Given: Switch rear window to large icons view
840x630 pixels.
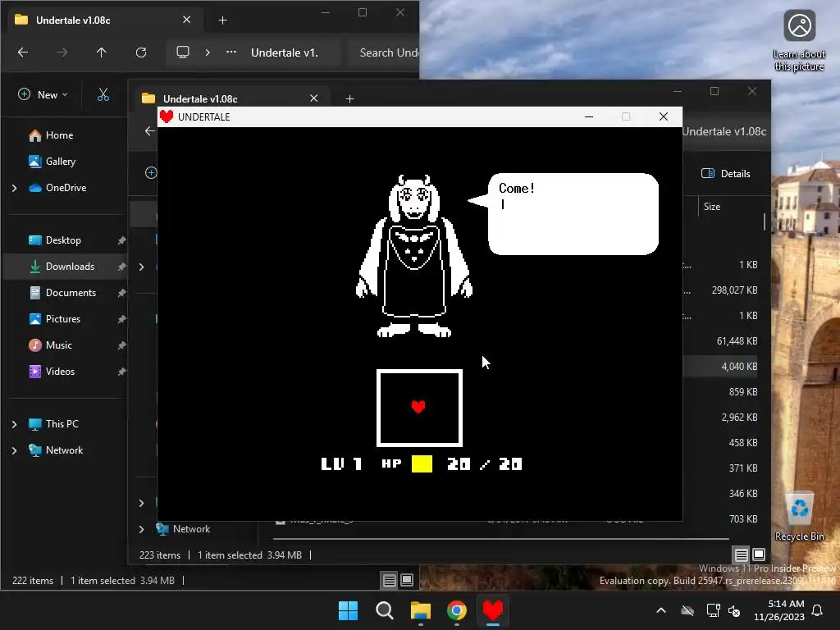Looking at the screenshot, I should point(407,580).
